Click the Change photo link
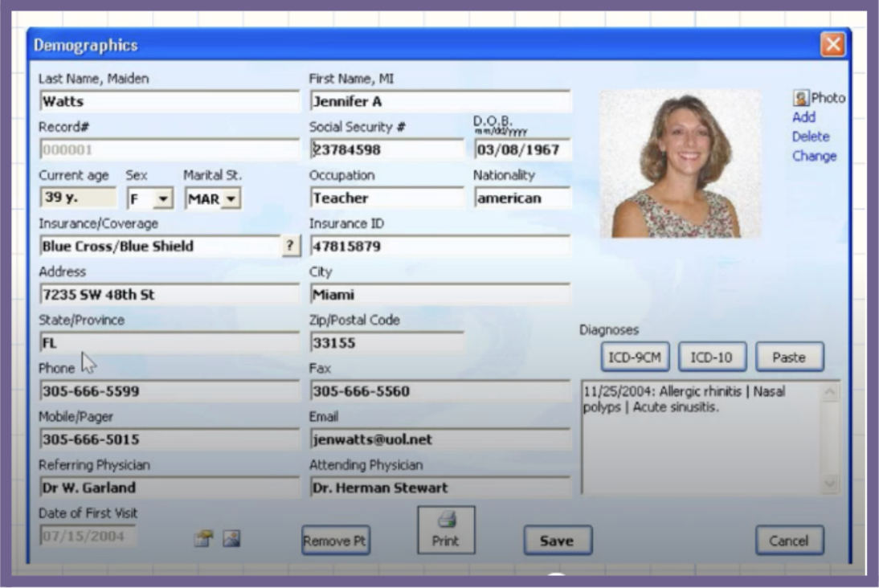The image size is (879, 588). pos(813,156)
